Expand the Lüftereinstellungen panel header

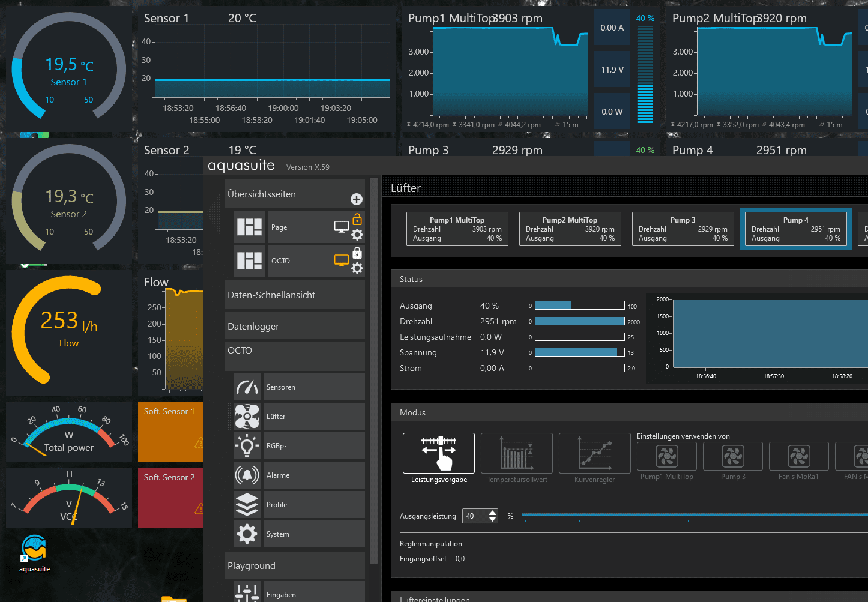point(629,598)
